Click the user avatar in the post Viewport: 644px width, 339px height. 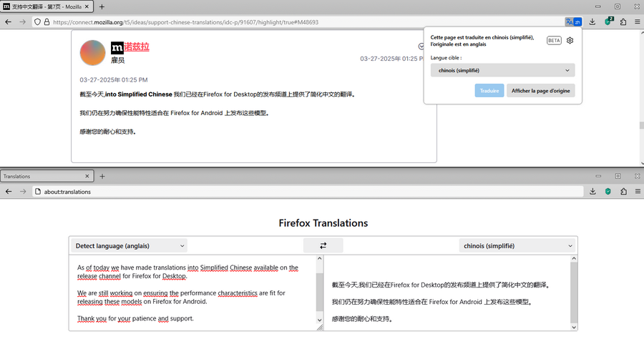92,52
